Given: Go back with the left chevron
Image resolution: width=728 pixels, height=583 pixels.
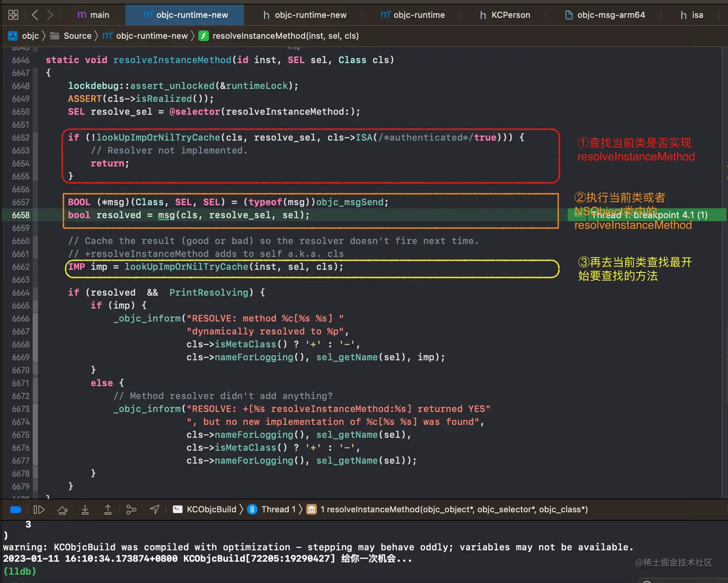Looking at the screenshot, I should [x=35, y=15].
